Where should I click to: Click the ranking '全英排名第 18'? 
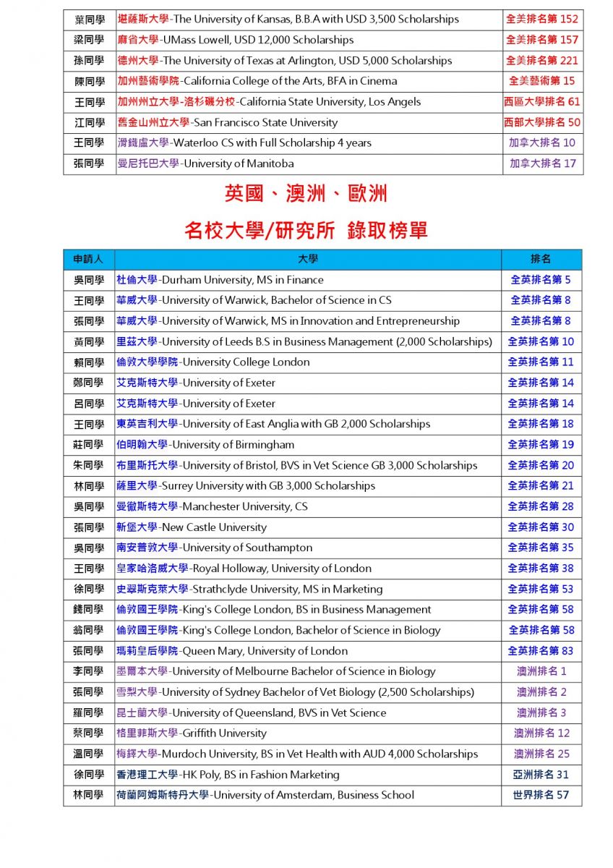541,424
